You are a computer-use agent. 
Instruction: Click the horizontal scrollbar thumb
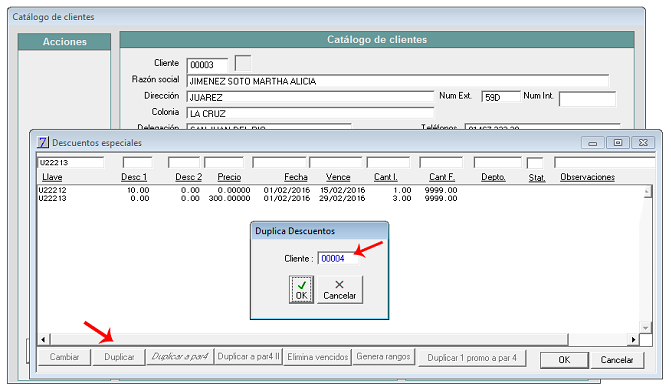pos(309,339)
